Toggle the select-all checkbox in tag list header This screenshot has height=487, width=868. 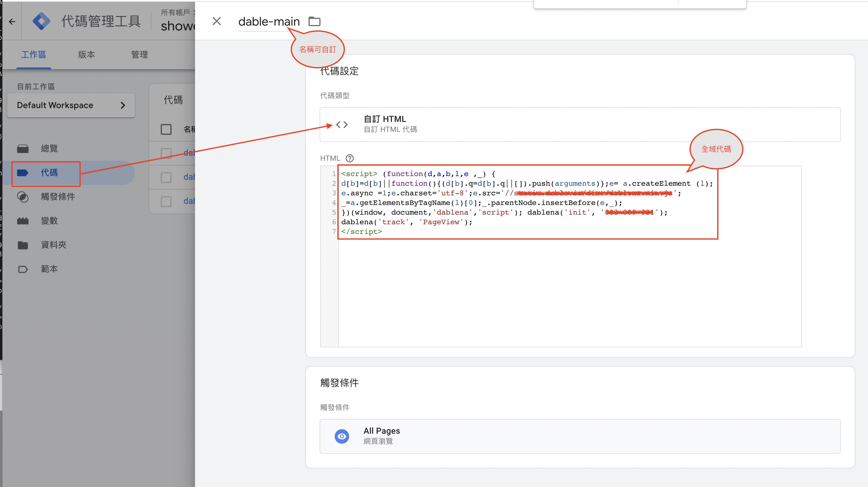point(166,129)
